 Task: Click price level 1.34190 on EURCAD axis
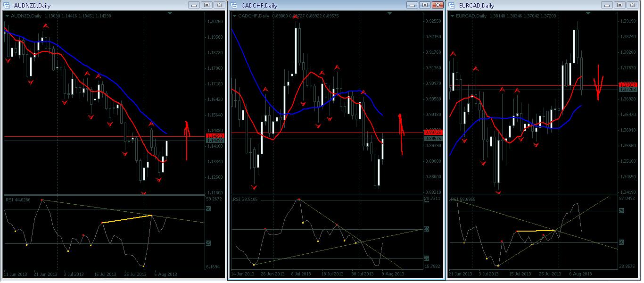click(627, 192)
